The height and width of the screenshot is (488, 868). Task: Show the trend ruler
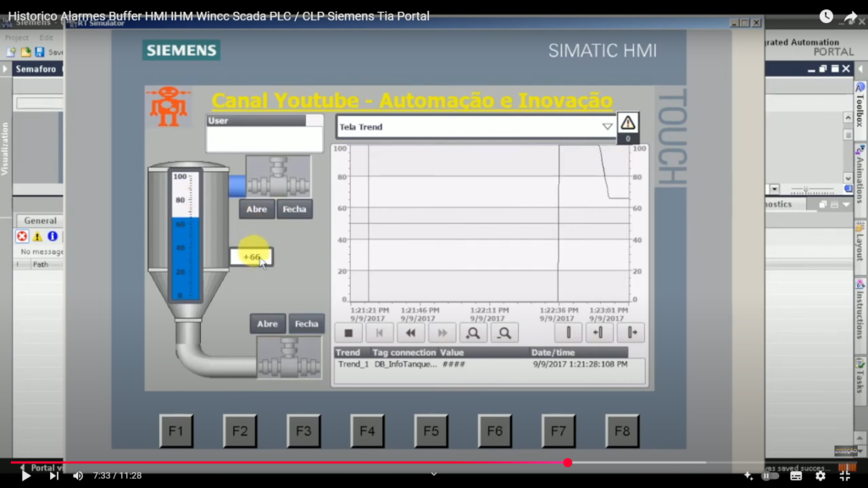coord(568,333)
